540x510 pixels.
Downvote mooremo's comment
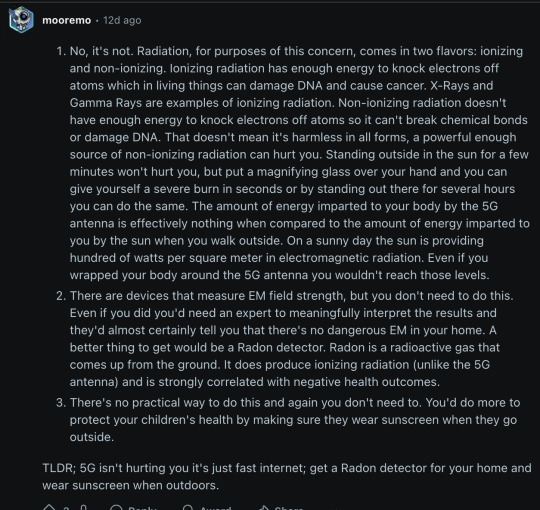coord(83,508)
